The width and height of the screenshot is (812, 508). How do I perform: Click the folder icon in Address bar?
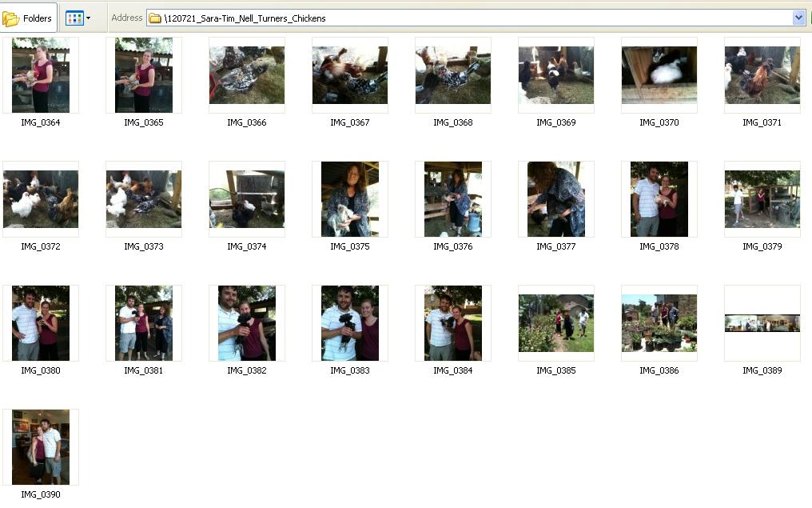pos(155,18)
